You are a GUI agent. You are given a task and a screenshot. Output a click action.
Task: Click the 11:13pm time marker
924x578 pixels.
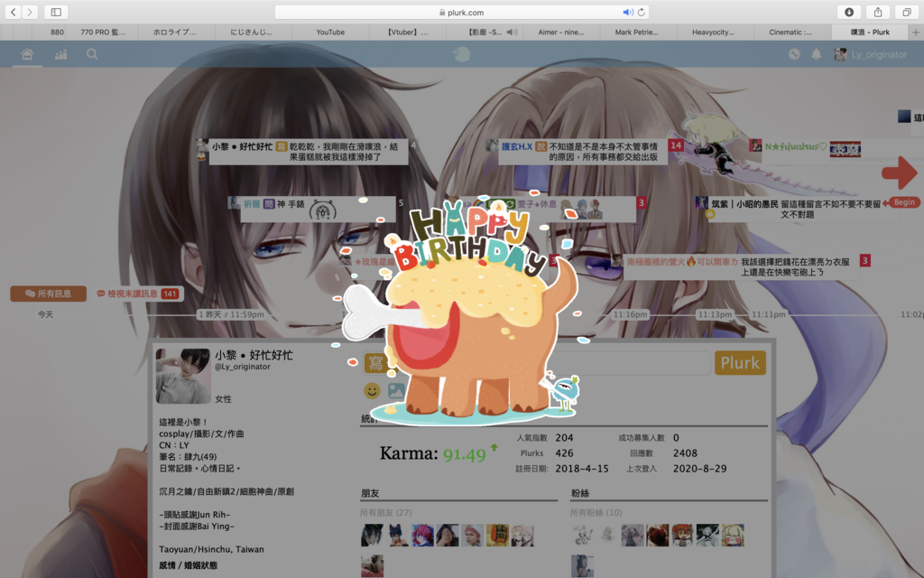click(x=715, y=314)
